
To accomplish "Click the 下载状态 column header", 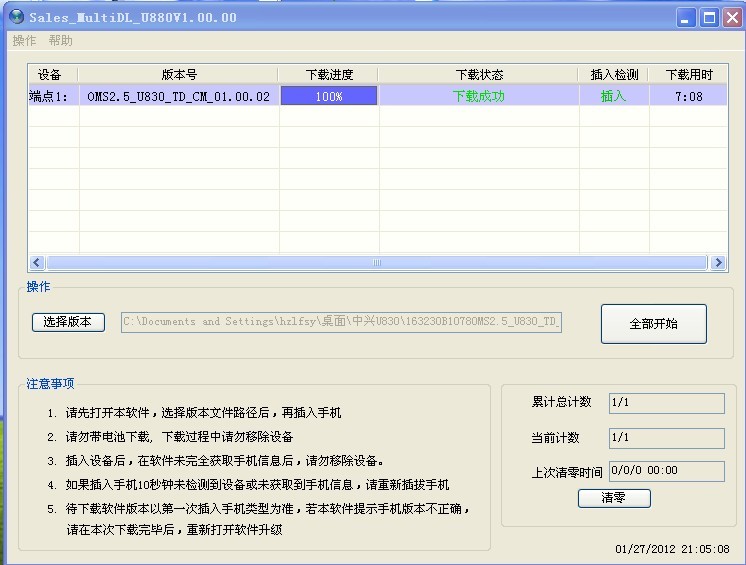I will pos(478,75).
